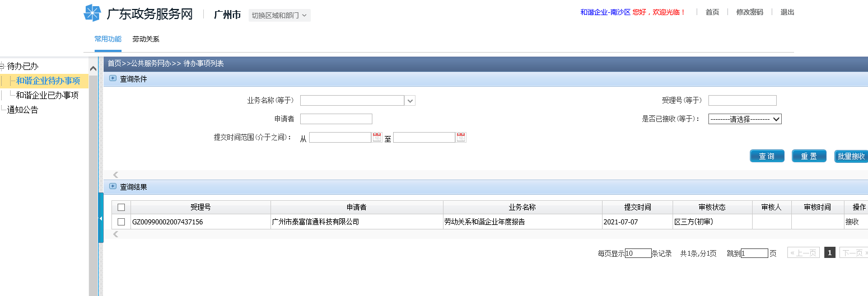Click the 审核状态 column header
This screenshot has width=868, height=296.
[712, 207]
